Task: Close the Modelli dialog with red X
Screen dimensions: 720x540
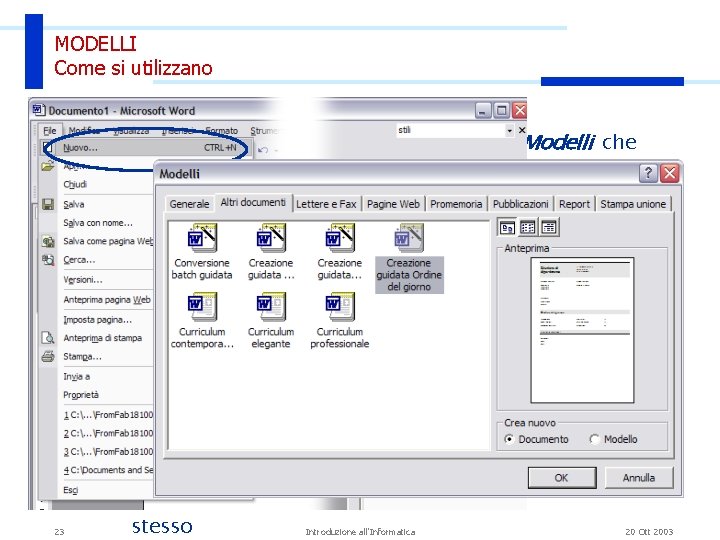Action: coord(669,173)
